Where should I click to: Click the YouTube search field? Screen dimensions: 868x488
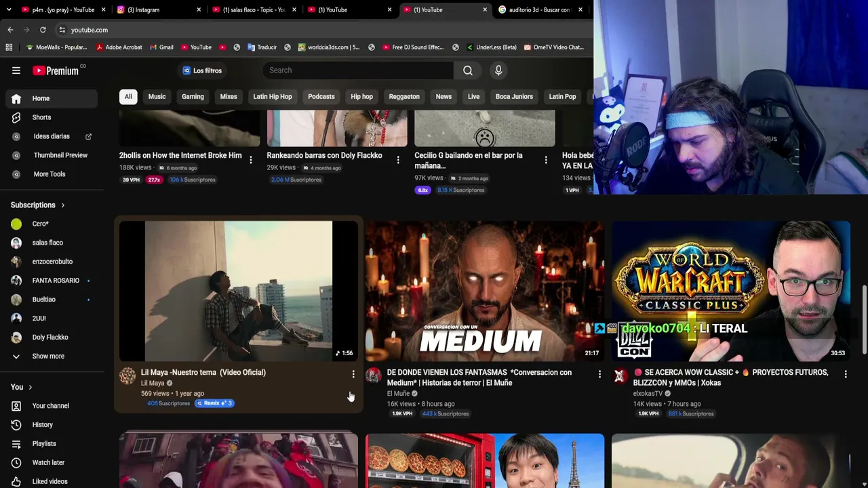click(358, 70)
